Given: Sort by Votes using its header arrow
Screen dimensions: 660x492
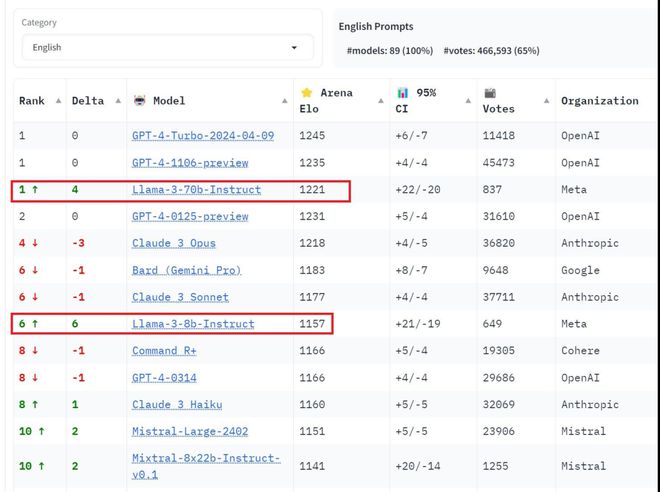Looking at the screenshot, I should tap(546, 101).
